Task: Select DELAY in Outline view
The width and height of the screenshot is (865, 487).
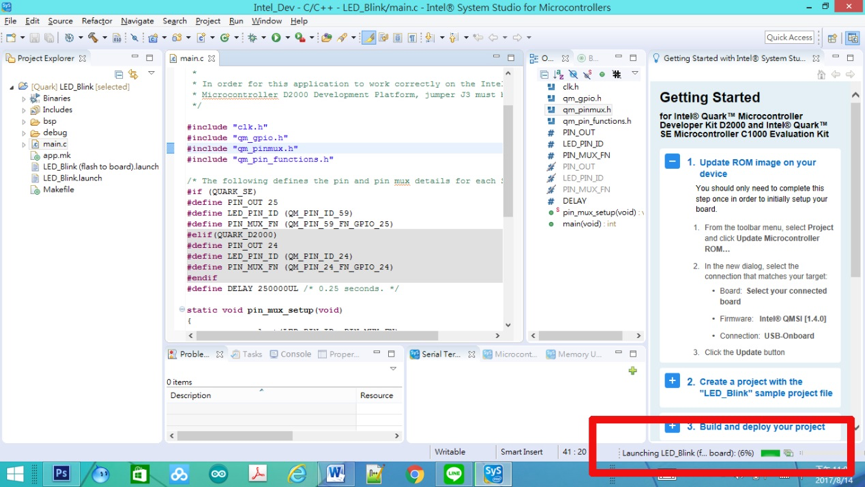Action: pyautogui.click(x=574, y=201)
